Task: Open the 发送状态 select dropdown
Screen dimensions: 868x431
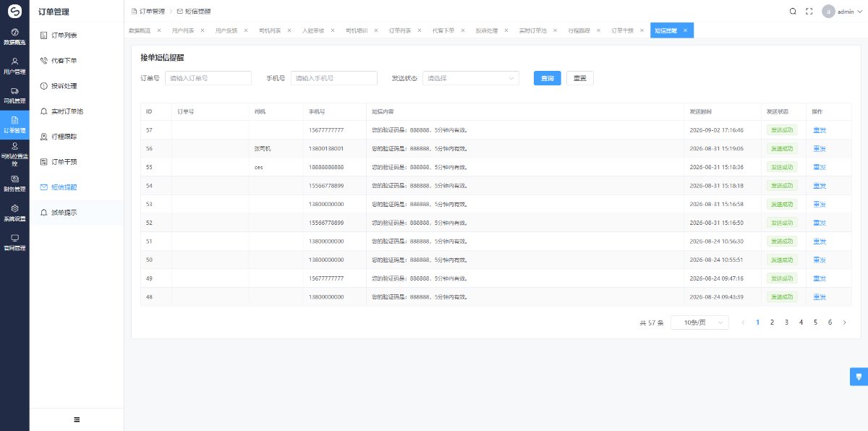Action: click(471, 78)
